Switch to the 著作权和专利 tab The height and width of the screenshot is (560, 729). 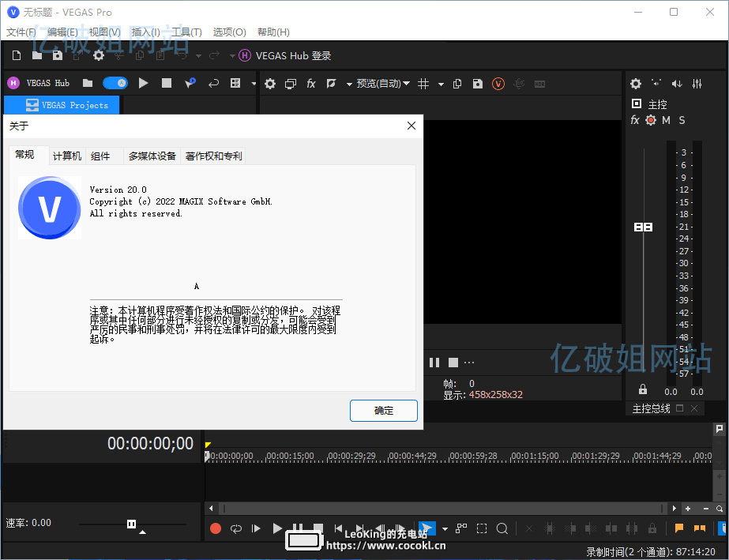213,156
